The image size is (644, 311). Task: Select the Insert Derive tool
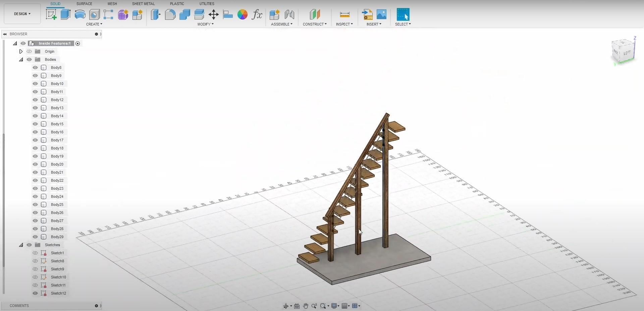(x=367, y=14)
